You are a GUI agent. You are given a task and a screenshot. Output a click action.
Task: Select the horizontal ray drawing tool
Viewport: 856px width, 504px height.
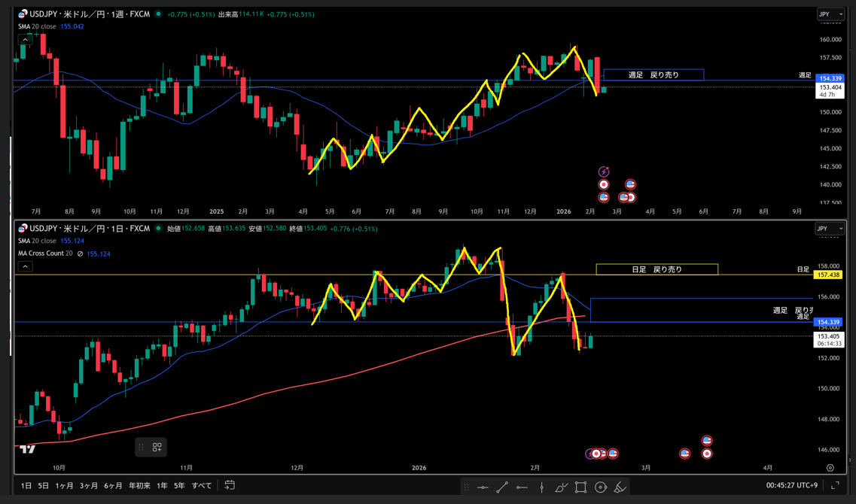(522, 487)
